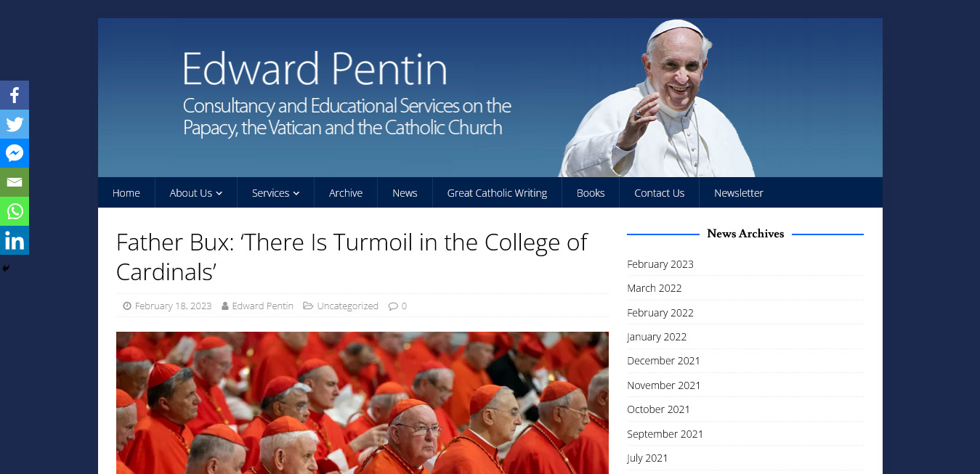Open the Newsletter page

coord(738,193)
